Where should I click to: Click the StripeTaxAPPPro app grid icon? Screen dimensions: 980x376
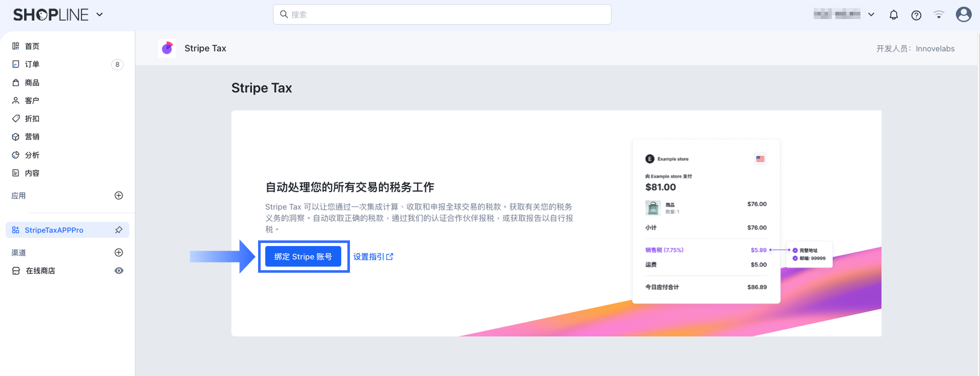(x=16, y=230)
